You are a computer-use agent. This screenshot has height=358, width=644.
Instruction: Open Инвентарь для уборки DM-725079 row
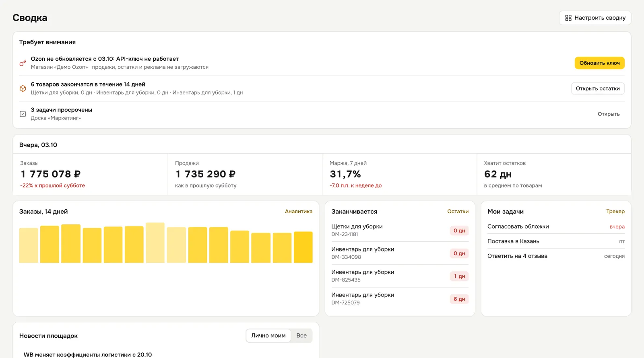400,298
